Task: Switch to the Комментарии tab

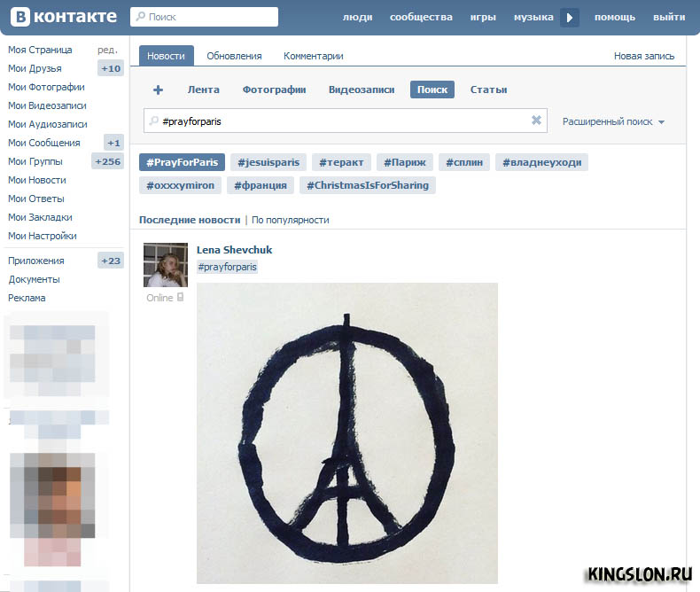Action: 314,56
